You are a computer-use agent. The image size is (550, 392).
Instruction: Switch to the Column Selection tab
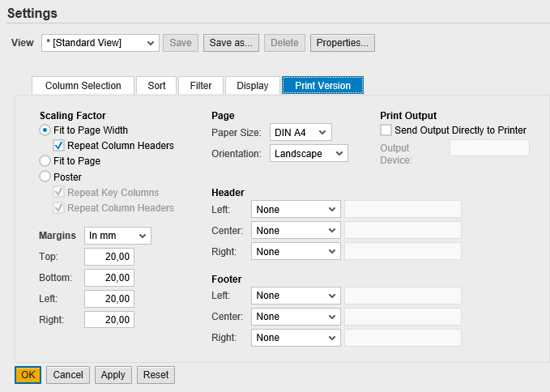83,86
